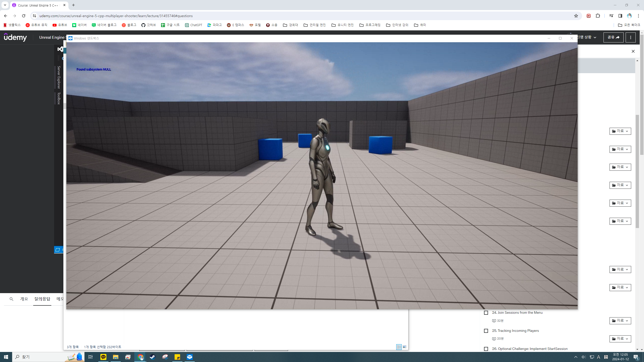Open the GitHub bookmark

coord(148,25)
